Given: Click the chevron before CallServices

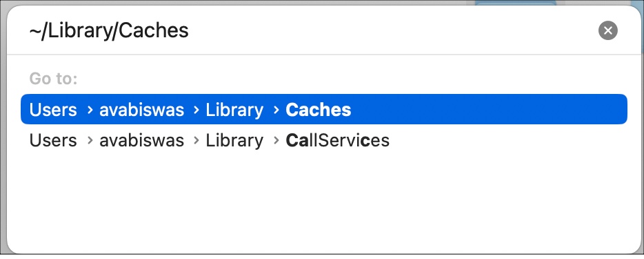Looking at the screenshot, I should [x=276, y=141].
